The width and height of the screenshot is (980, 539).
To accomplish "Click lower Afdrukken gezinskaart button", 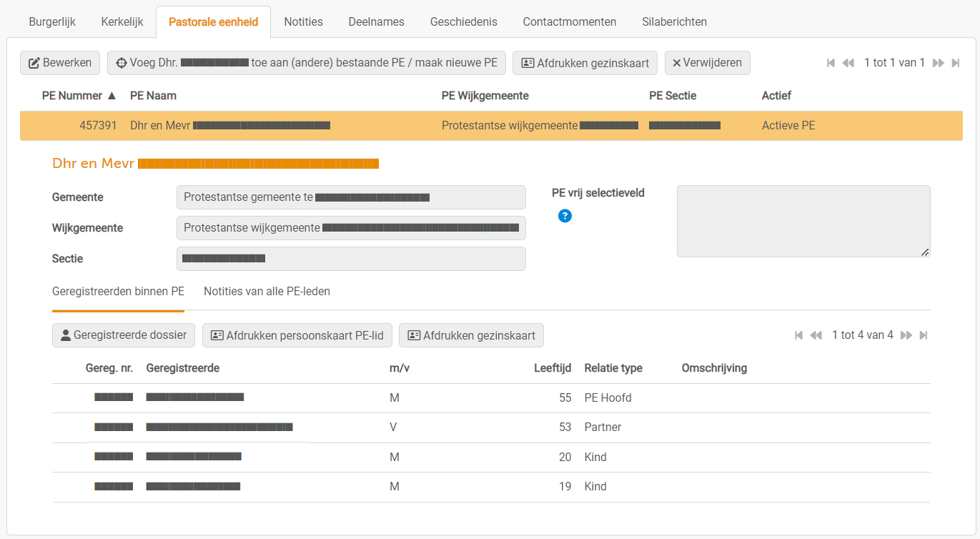I will (471, 335).
